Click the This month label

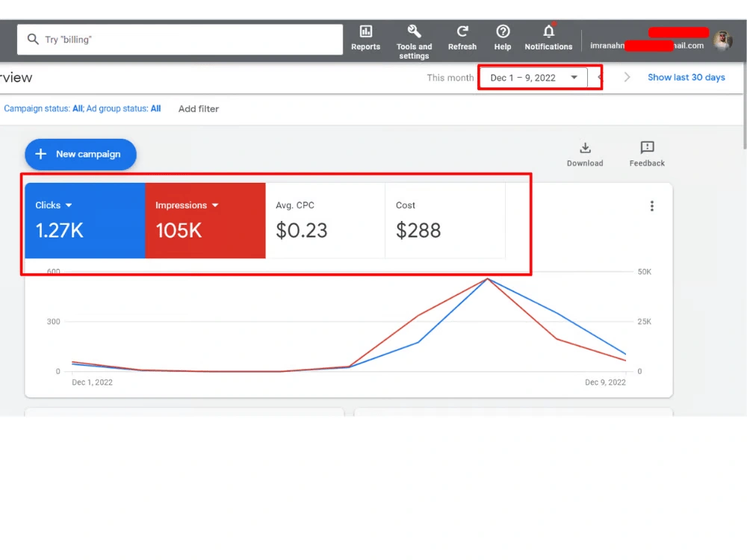click(x=450, y=78)
